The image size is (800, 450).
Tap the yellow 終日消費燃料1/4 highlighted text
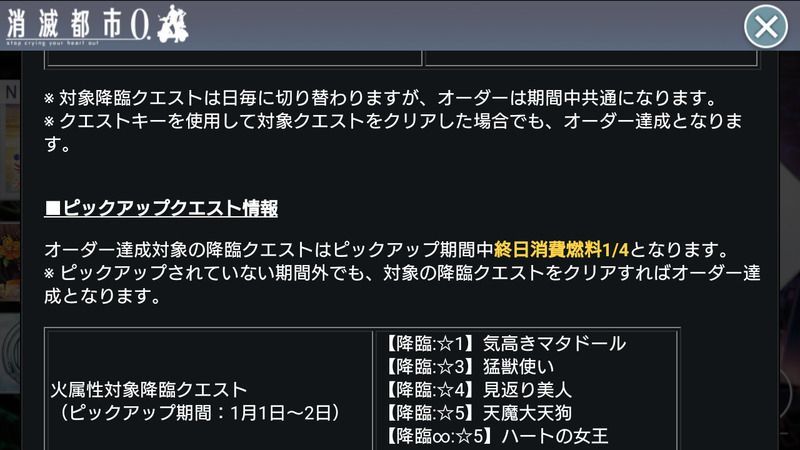click(x=561, y=250)
